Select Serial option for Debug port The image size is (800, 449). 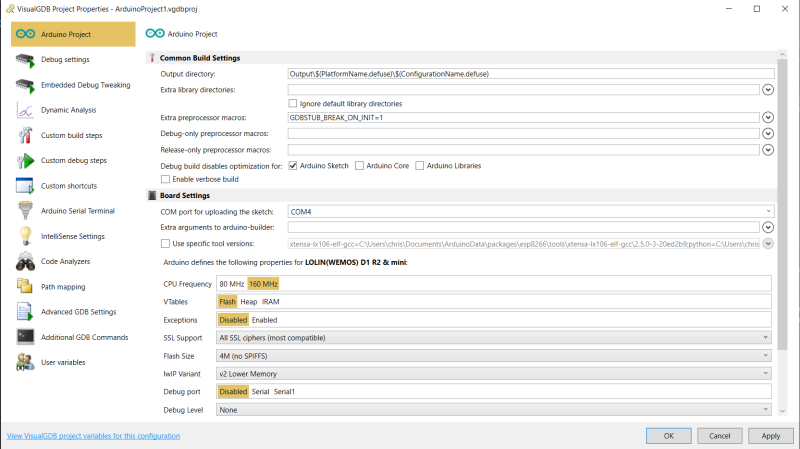click(x=260, y=392)
